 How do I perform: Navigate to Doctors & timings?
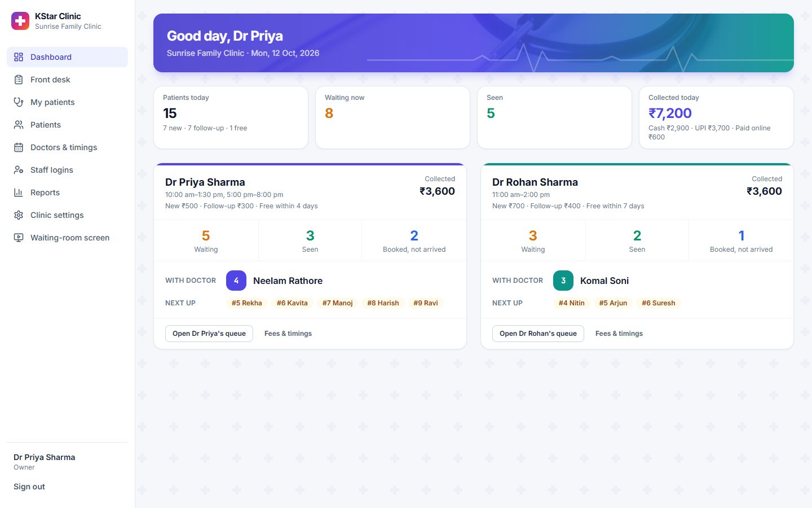pos(67,147)
